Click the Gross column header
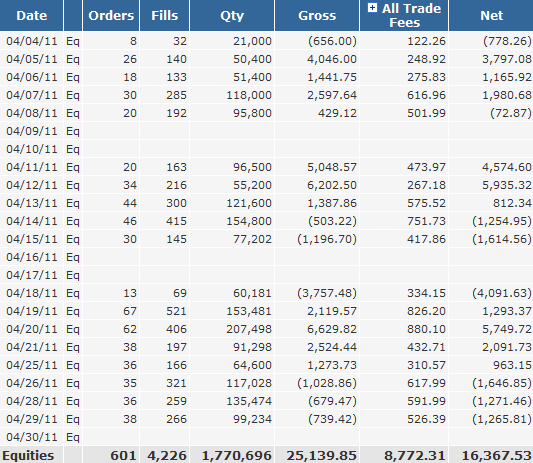The image size is (533, 463). (x=317, y=15)
